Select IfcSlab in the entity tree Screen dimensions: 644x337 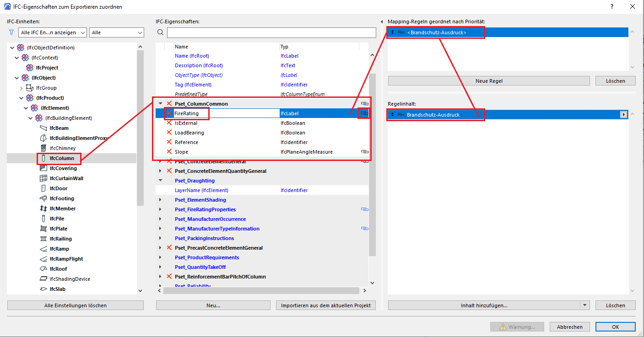pyautogui.click(x=57, y=289)
